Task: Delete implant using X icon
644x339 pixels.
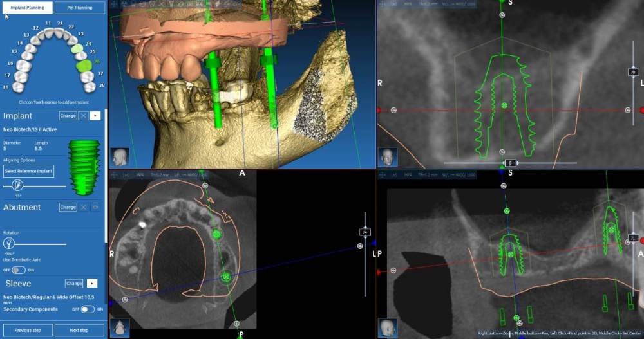Action: coord(84,116)
